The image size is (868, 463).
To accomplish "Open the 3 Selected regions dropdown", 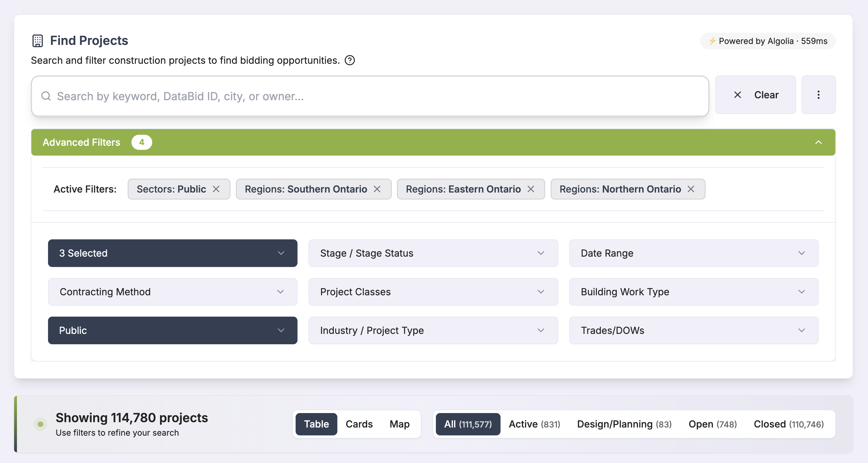I will point(173,253).
